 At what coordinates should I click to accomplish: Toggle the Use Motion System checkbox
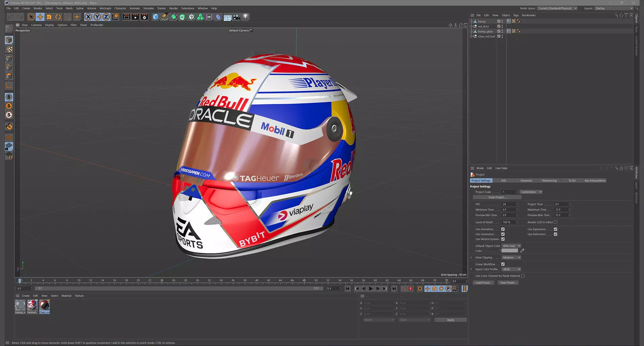(503, 239)
